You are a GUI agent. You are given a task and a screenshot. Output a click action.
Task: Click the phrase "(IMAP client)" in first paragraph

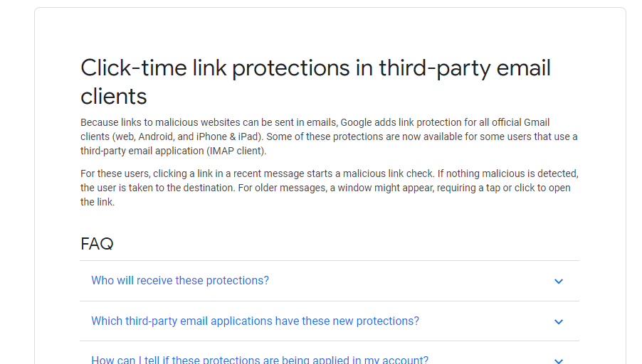point(236,151)
